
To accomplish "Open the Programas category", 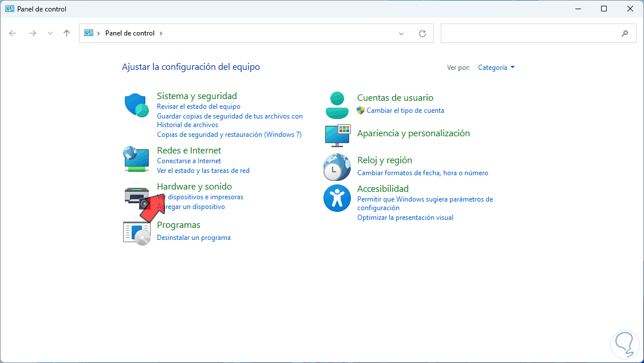I will click(179, 225).
